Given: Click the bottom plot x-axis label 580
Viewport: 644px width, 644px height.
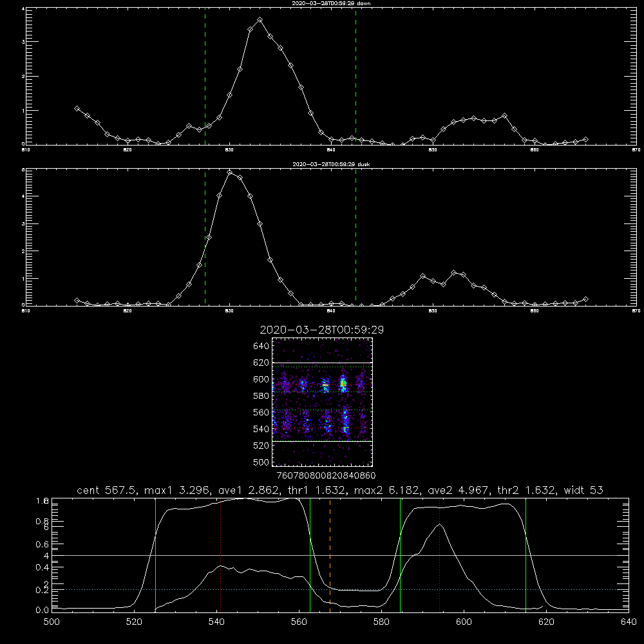Looking at the screenshot, I should point(381,621).
